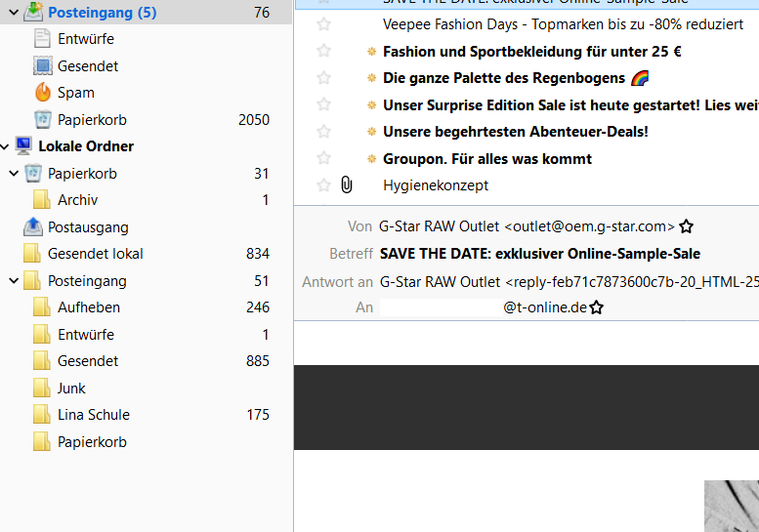
Task: Click sender address outlet@oem.g-star.com
Action: 589,226
